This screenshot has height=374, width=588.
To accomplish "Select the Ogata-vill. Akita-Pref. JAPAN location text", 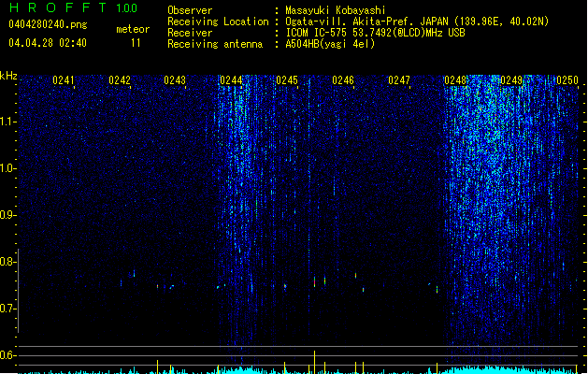I will click(x=417, y=22).
